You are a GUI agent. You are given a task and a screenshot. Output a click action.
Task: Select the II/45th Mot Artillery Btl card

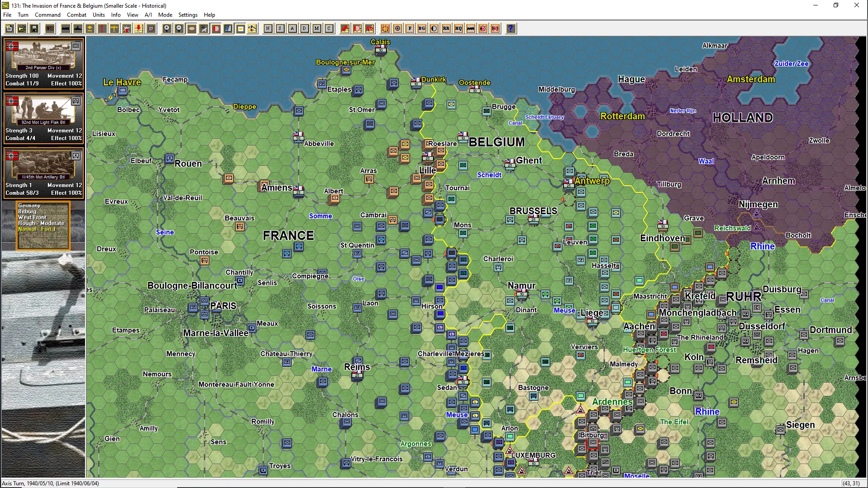point(43,173)
